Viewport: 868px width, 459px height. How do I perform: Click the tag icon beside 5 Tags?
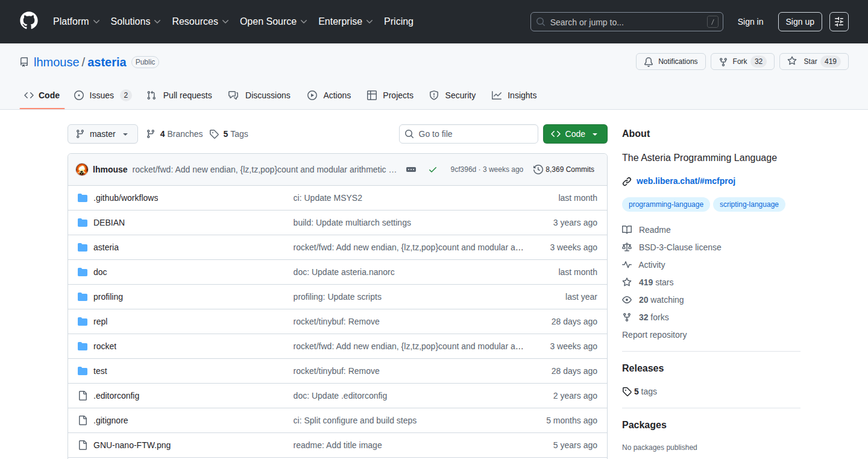pyautogui.click(x=214, y=134)
